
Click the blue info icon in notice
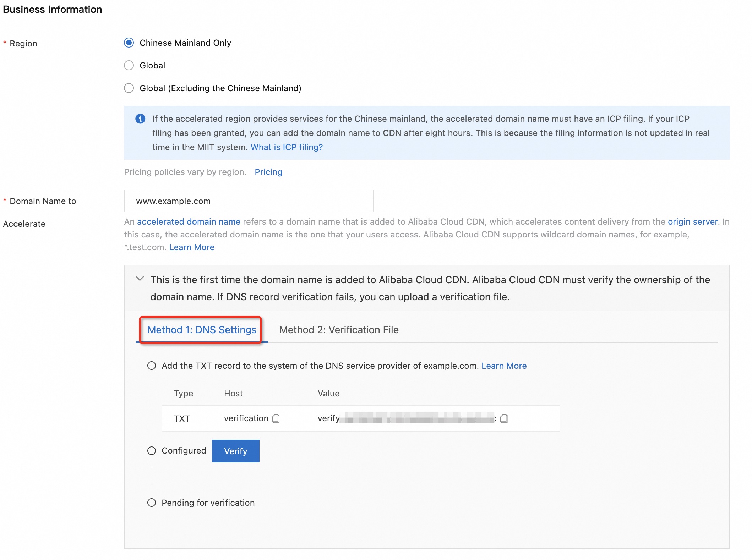point(140,119)
